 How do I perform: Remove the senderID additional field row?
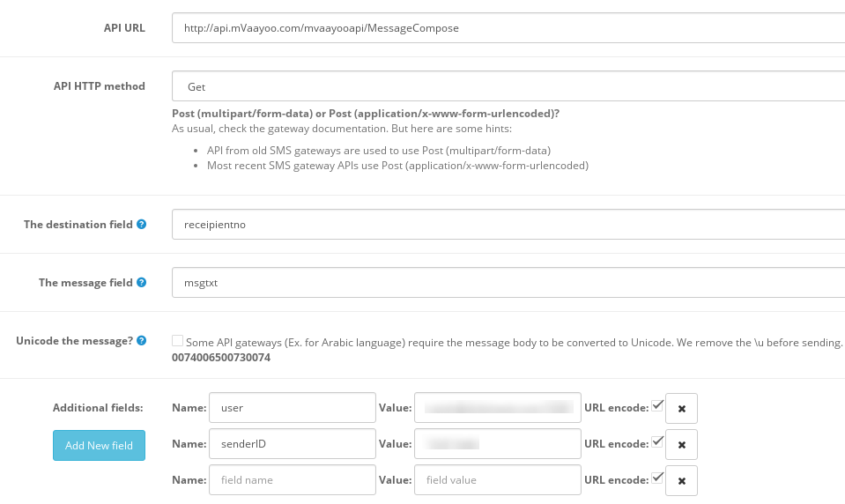[x=681, y=444]
